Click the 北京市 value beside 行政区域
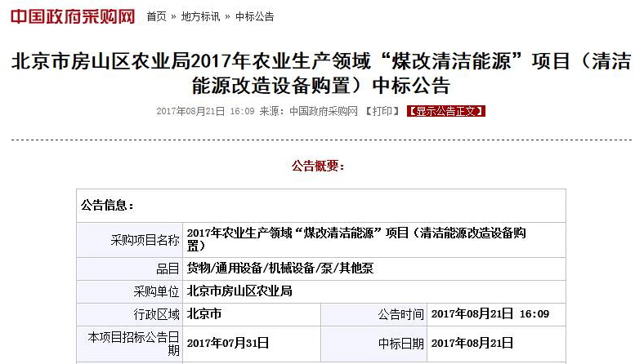 click(x=204, y=314)
